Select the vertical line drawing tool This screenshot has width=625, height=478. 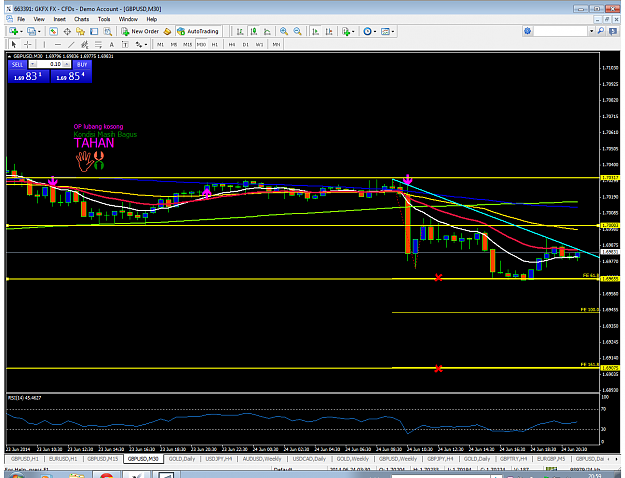click(44, 44)
